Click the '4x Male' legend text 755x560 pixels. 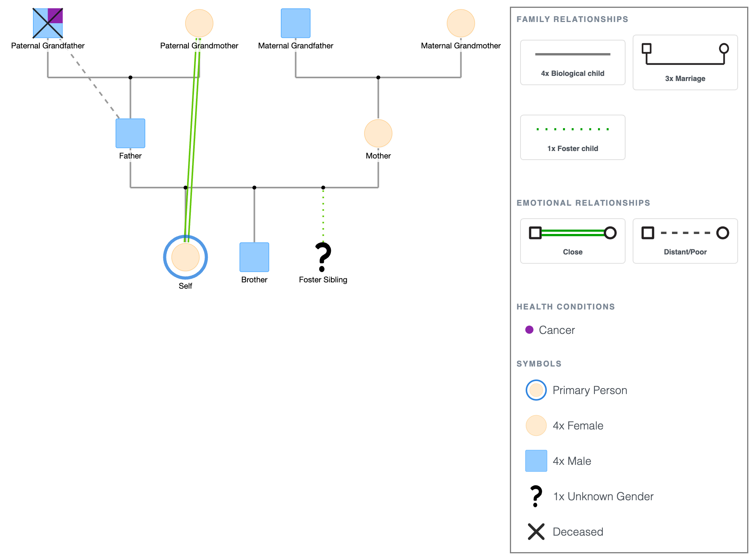point(572,461)
